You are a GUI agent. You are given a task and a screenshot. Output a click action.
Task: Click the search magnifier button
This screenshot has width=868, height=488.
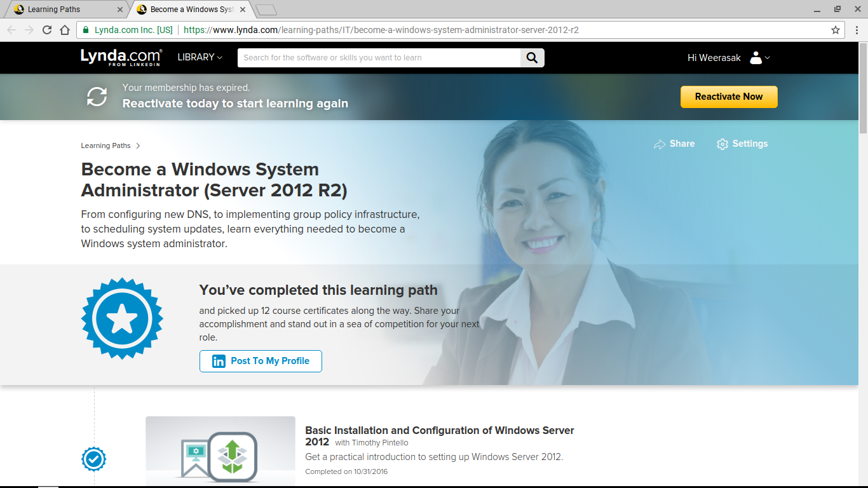(532, 58)
